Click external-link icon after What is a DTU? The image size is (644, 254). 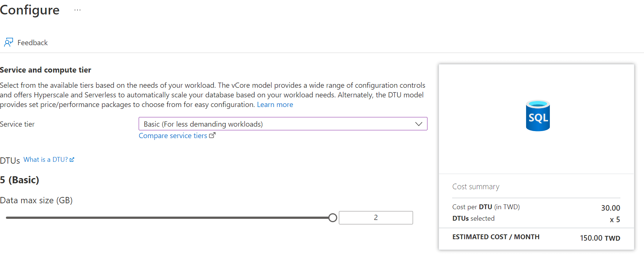72,160
